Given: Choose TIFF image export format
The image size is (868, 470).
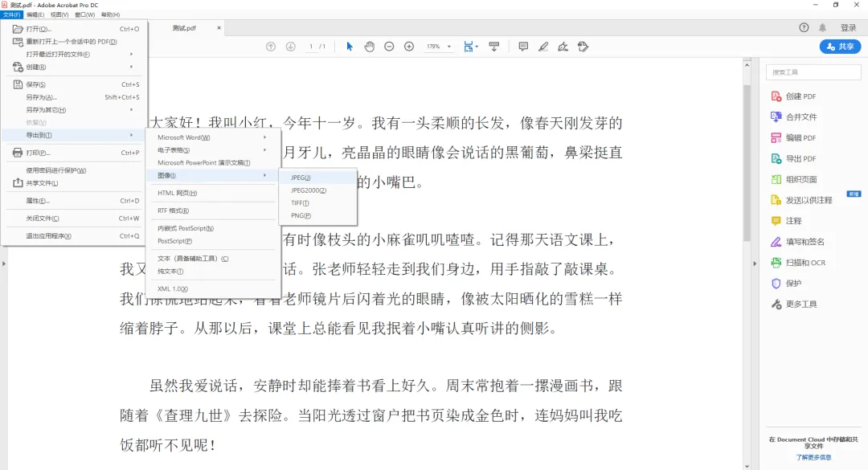Looking at the screenshot, I should (x=317, y=203).
